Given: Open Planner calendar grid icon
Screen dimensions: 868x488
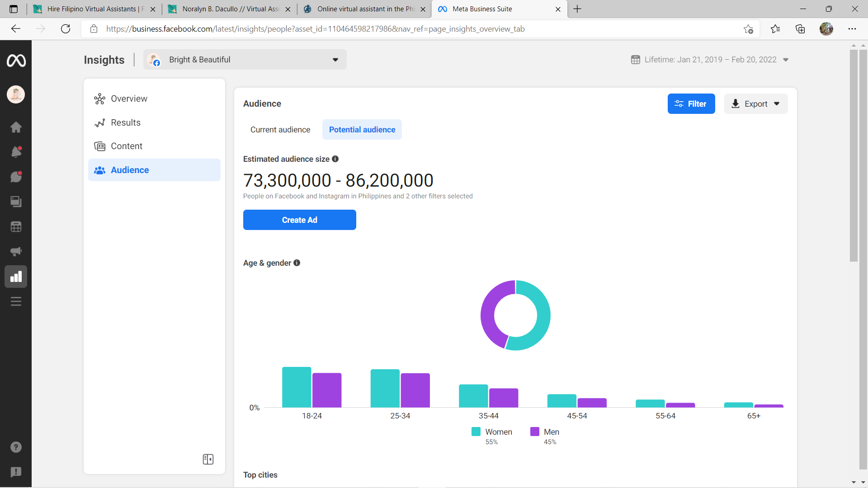Looking at the screenshot, I should click(16, 226).
